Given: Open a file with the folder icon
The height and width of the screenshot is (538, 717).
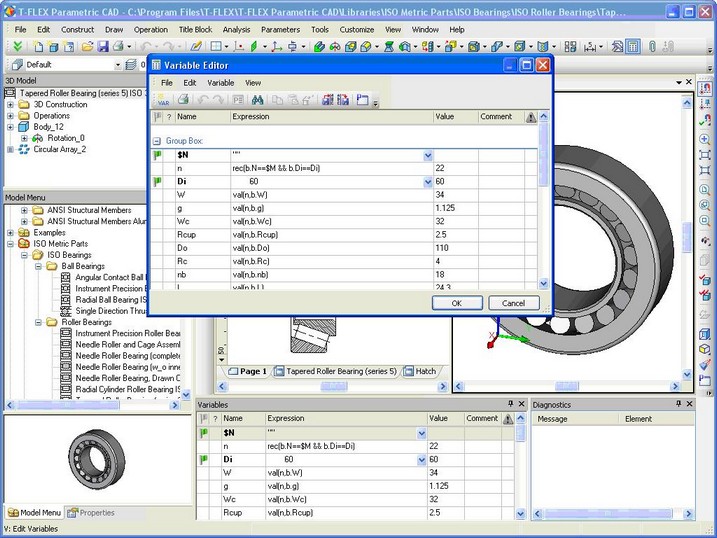Looking at the screenshot, I should tap(87, 46).
